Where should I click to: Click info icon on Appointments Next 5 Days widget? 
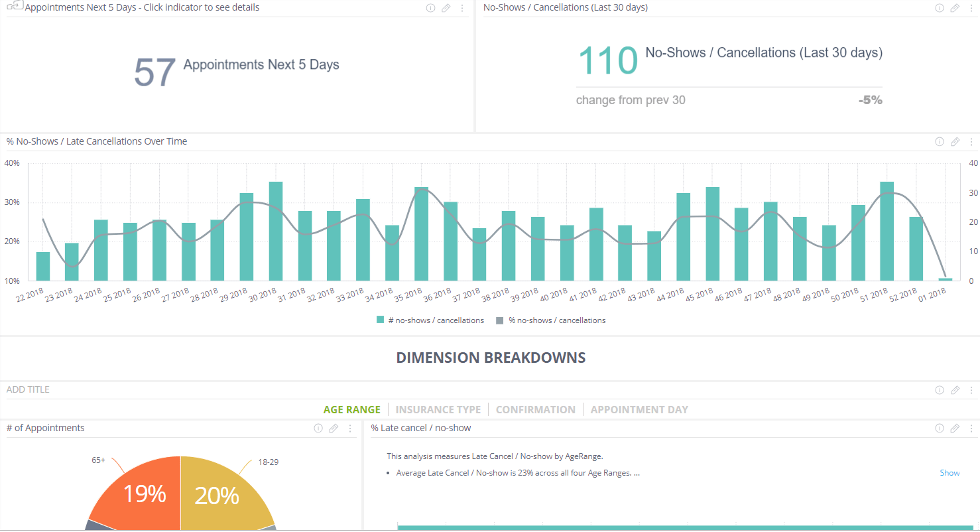click(x=430, y=8)
